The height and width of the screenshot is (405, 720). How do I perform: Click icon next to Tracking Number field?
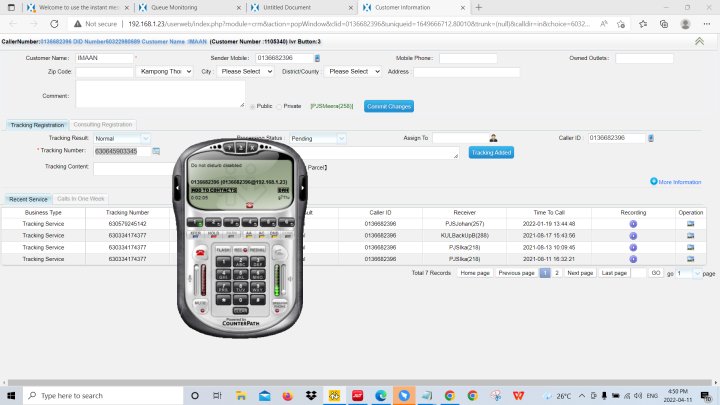point(156,151)
